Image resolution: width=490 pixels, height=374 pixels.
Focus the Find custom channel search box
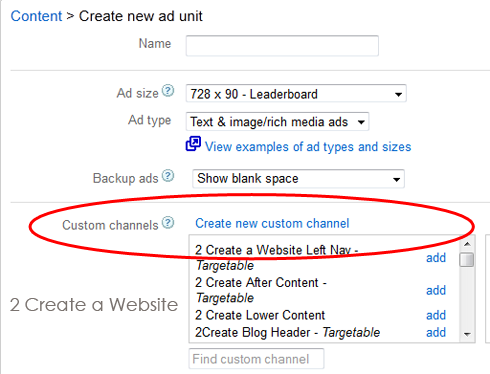[x=256, y=359]
